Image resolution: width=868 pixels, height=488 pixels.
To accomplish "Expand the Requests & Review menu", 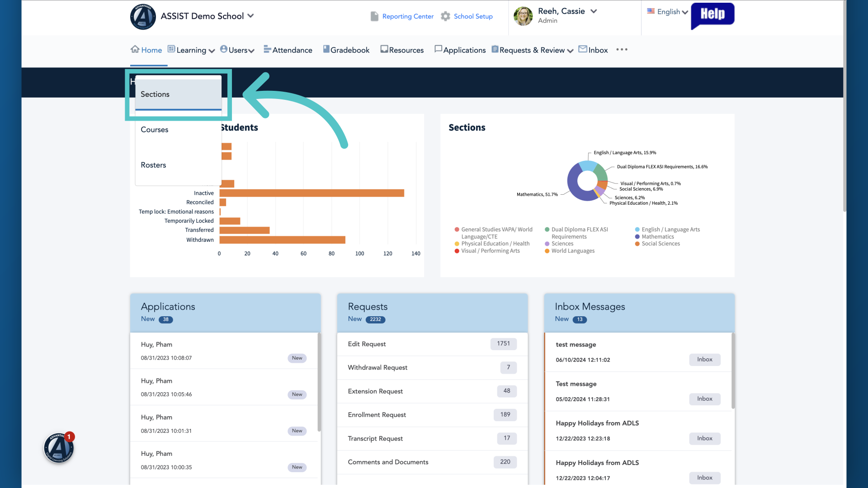I will pyautogui.click(x=533, y=50).
